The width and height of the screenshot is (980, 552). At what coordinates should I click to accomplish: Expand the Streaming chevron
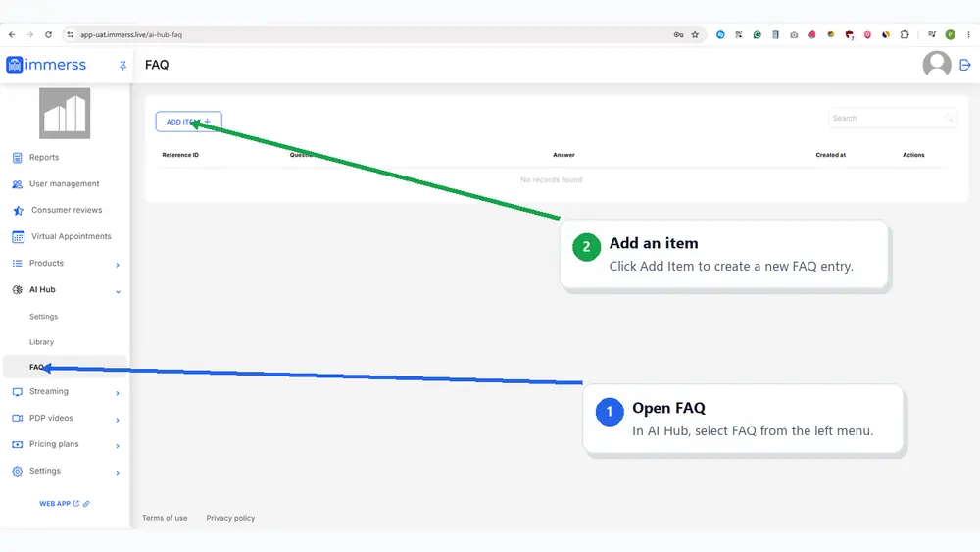(118, 393)
